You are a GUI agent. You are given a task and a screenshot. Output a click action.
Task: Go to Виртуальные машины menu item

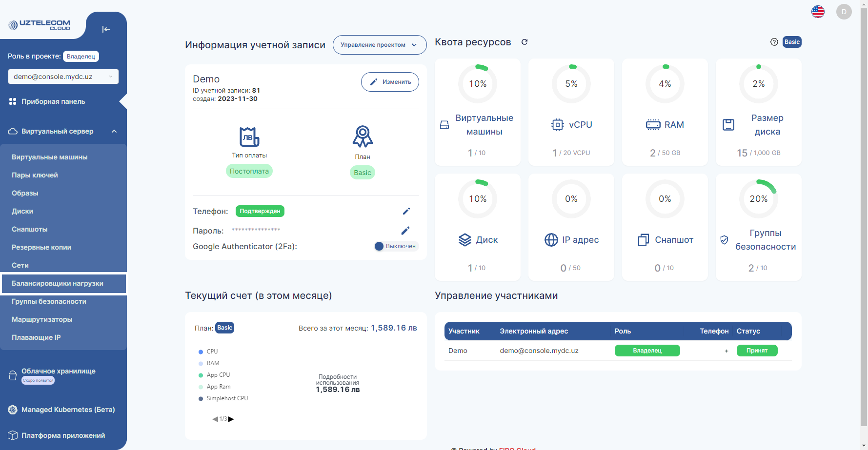coord(50,157)
